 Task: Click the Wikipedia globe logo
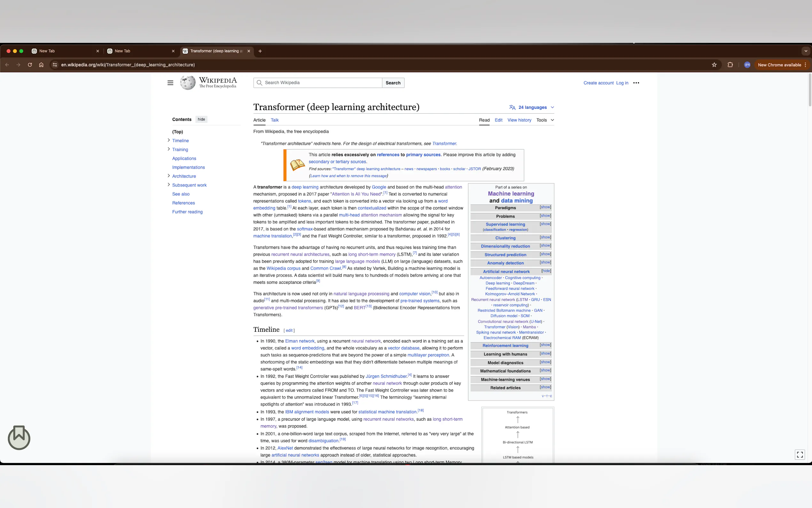pos(187,83)
